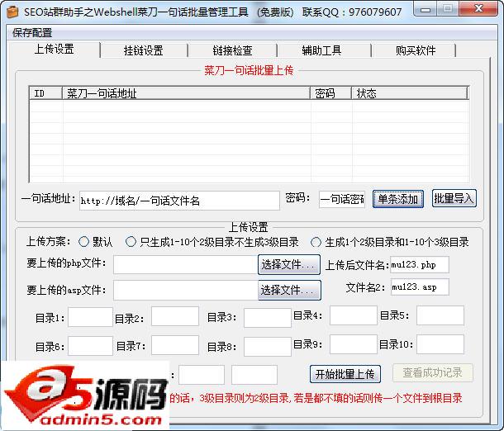
Task: Click 选择文件 for the asp file
Action: click(289, 290)
